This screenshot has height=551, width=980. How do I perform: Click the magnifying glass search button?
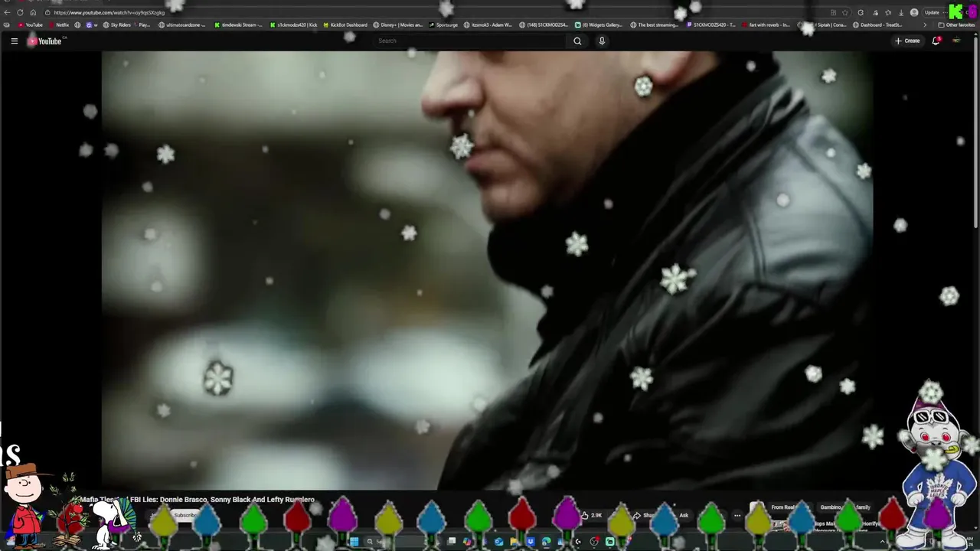point(577,41)
